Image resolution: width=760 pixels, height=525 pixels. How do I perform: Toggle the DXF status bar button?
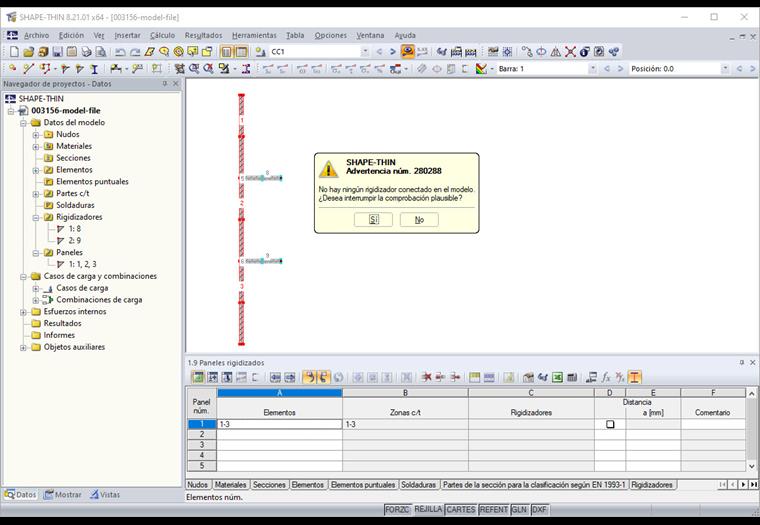pyautogui.click(x=539, y=509)
